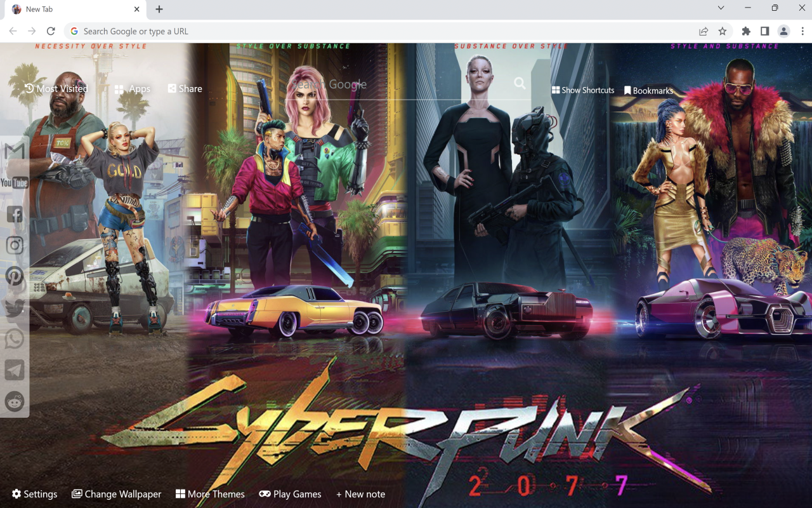Open Settings at the bottom
This screenshot has height=508, width=812.
[x=34, y=494]
